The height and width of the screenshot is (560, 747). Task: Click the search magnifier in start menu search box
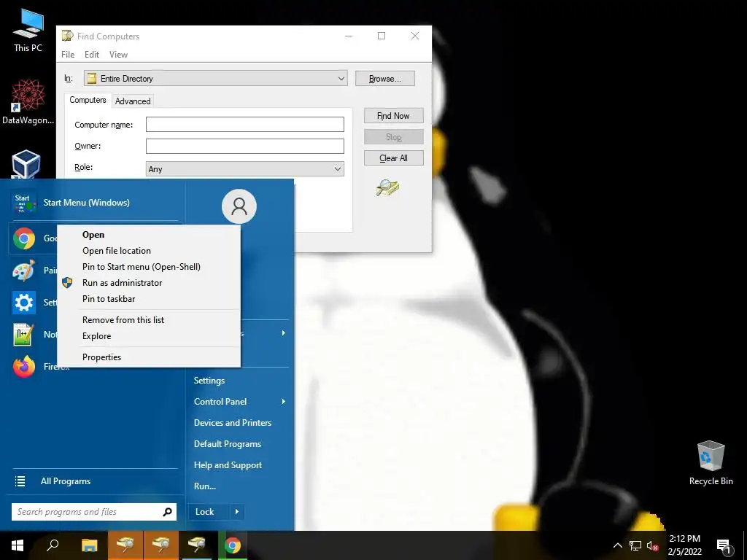(167, 512)
